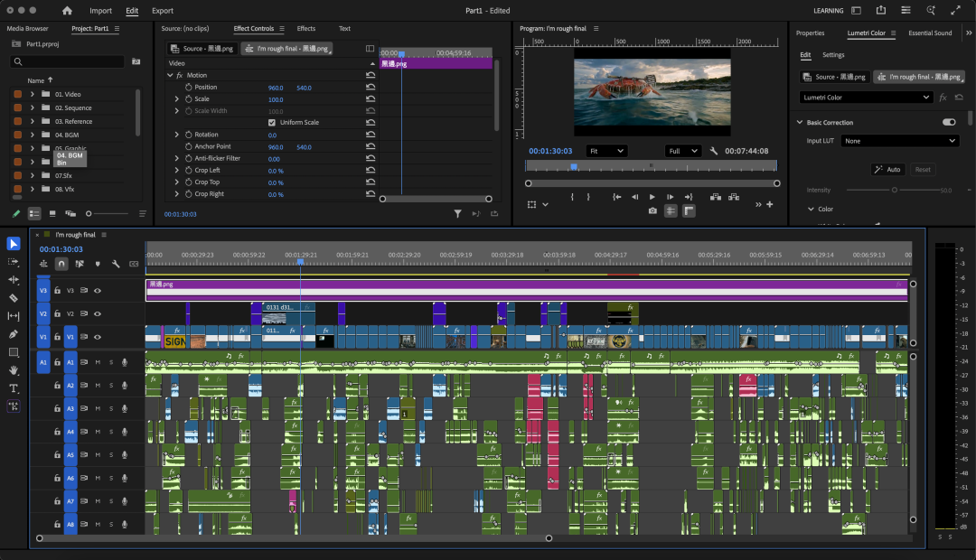976x560 pixels.
Task: Click Mark In bracket in program monitor
Action: coord(572,197)
